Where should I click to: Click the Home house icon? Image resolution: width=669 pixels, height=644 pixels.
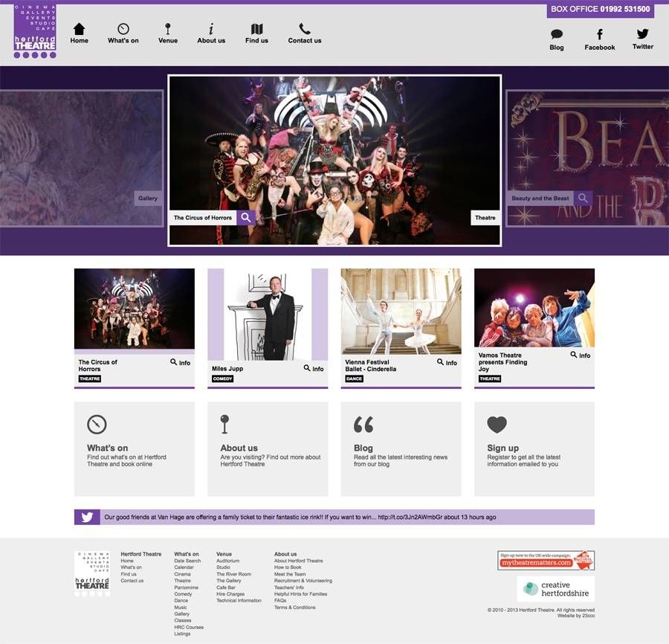pos(80,29)
